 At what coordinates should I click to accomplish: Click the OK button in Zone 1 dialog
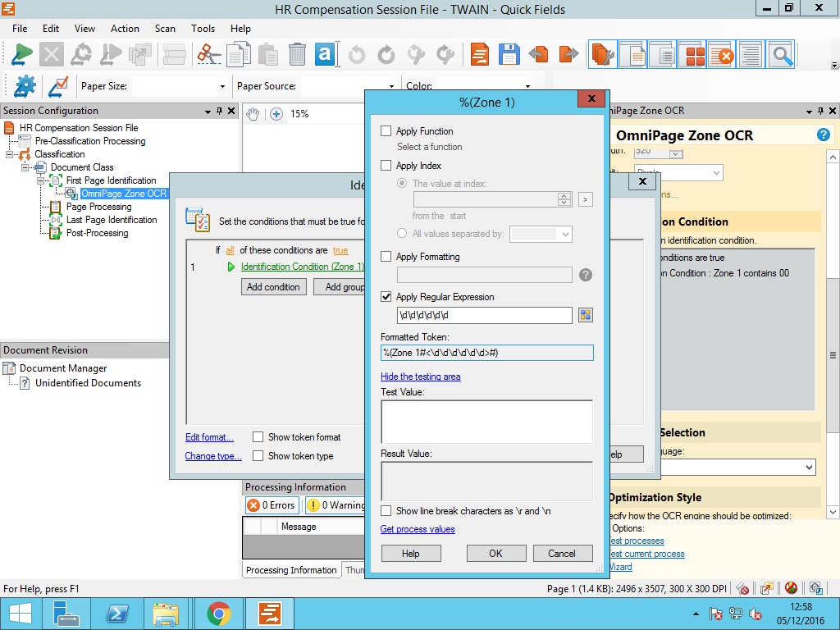click(x=495, y=554)
